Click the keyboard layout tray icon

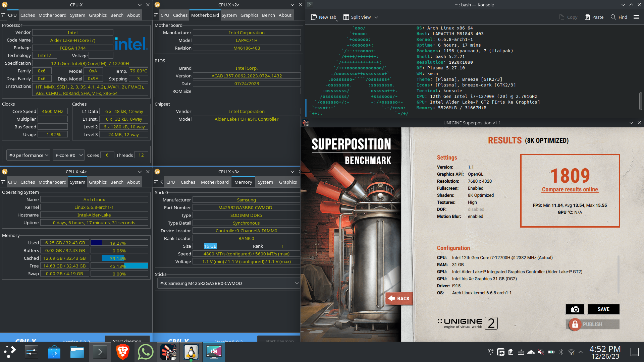521,352
